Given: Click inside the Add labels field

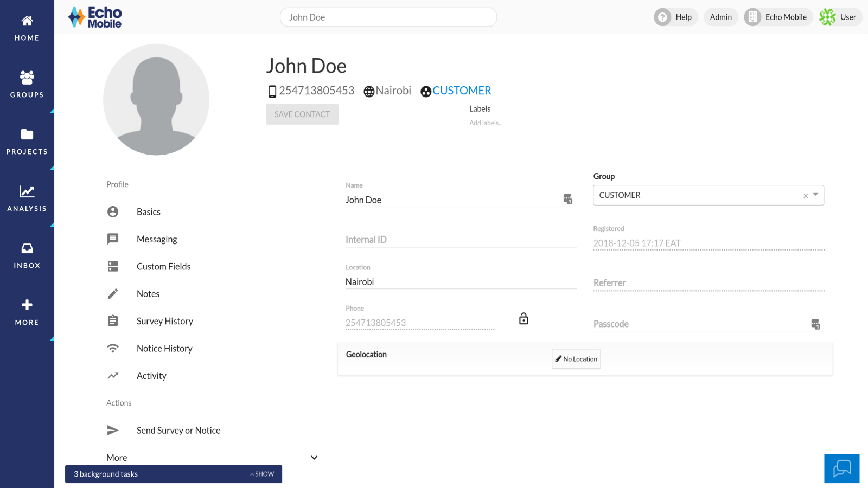Looking at the screenshot, I should tap(486, 123).
